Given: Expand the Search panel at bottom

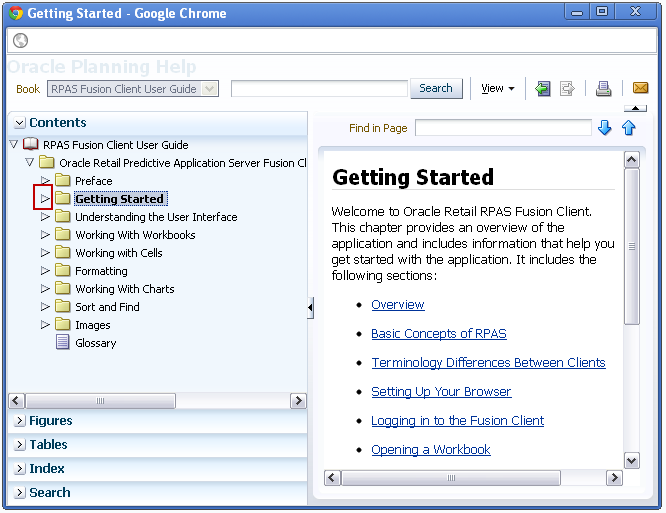Looking at the screenshot, I should [19, 493].
